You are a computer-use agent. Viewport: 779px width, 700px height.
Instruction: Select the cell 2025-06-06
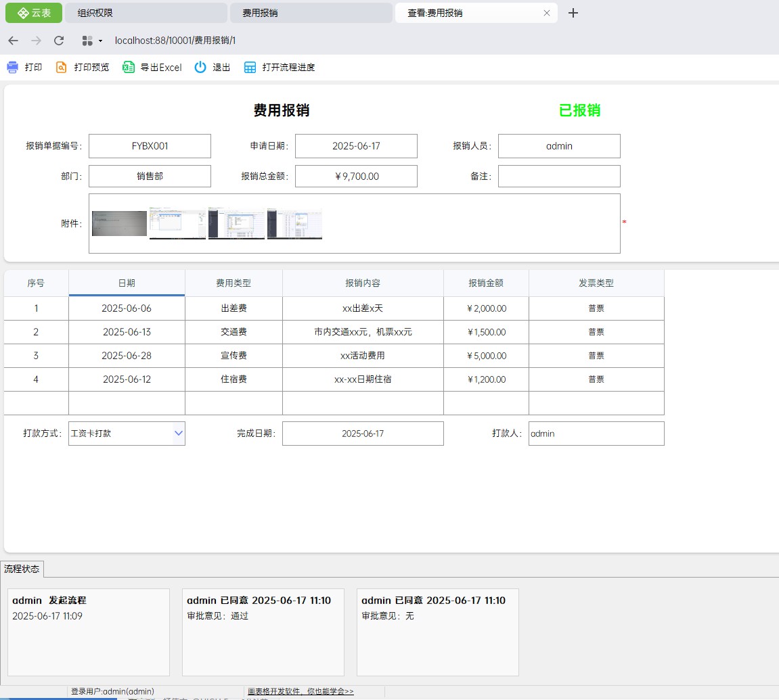(127, 308)
